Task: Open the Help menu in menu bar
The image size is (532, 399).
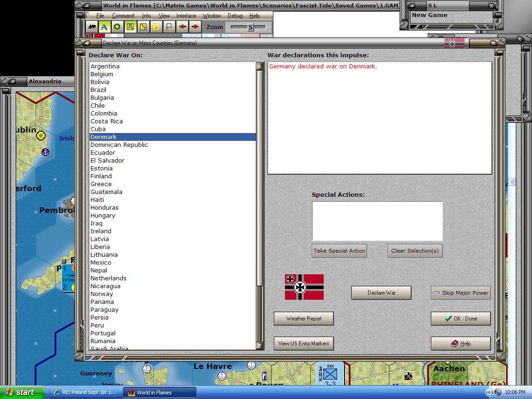Action: [x=254, y=16]
